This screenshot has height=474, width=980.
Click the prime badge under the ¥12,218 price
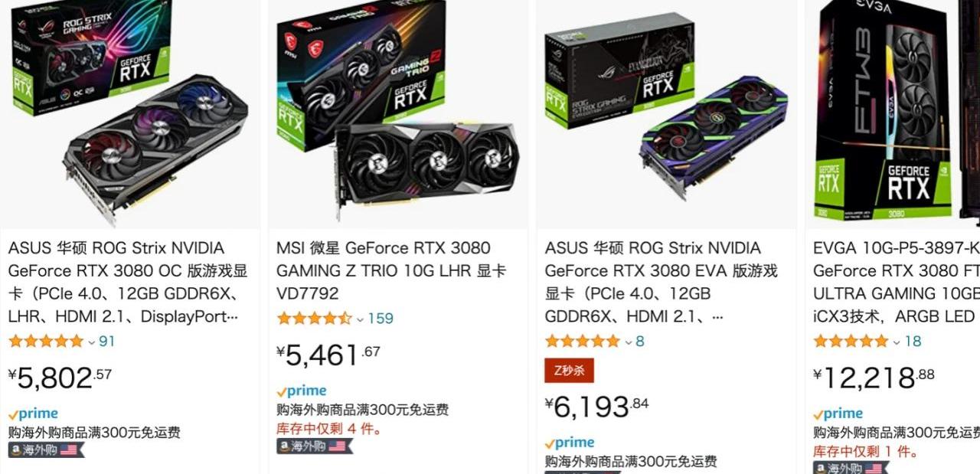click(x=838, y=414)
